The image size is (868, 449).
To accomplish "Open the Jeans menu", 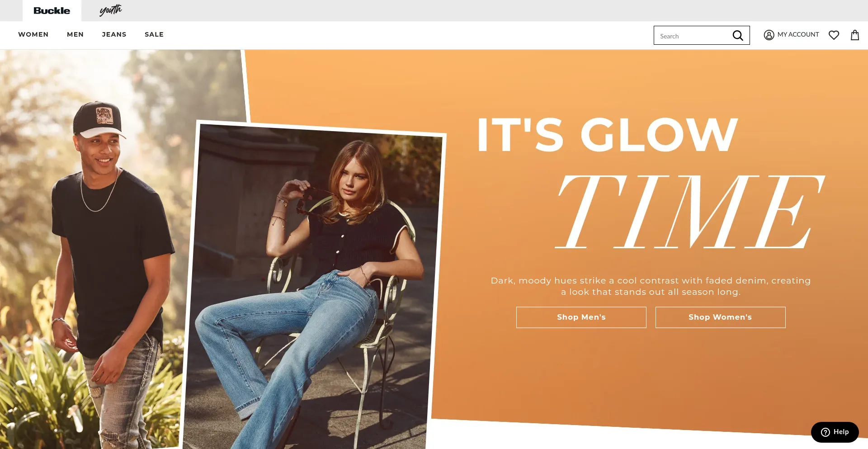I will coord(114,34).
